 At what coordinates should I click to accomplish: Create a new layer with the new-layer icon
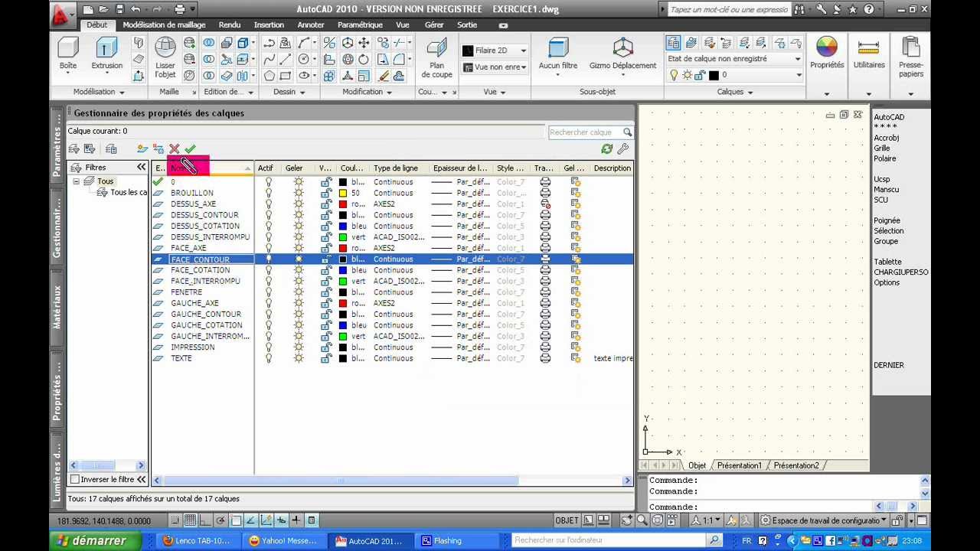click(142, 149)
